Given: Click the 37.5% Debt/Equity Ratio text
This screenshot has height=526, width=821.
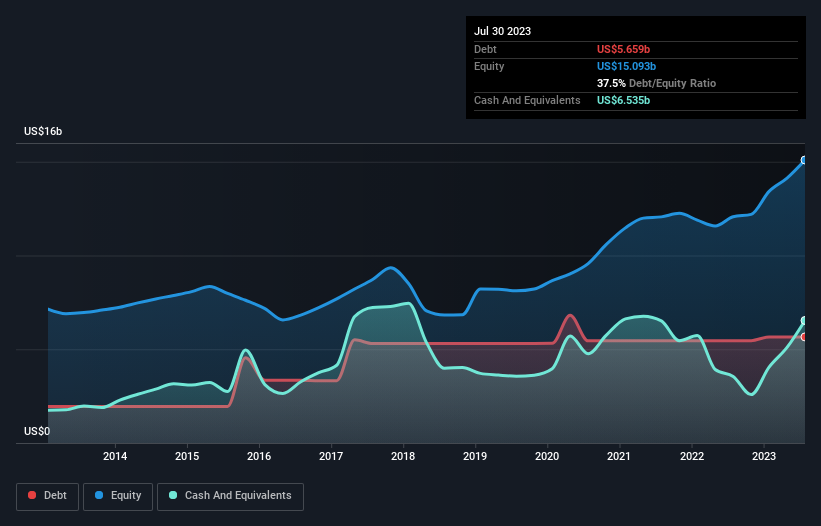Looking at the screenshot, I should click(656, 83).
